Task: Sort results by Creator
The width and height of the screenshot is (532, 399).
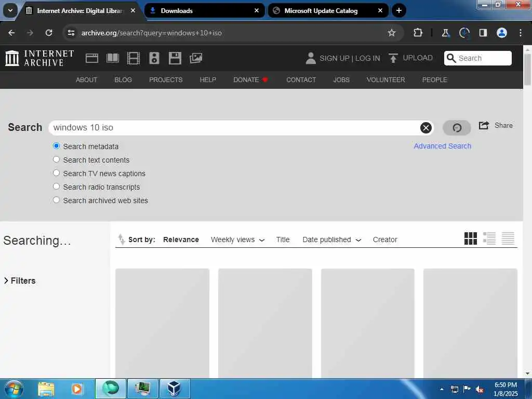Action: (385, 240)
